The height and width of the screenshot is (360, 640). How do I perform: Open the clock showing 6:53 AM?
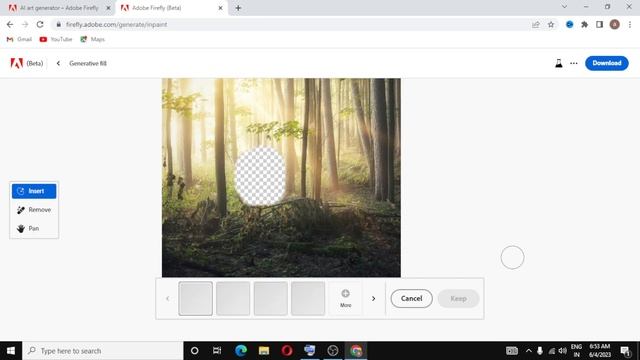600,351
